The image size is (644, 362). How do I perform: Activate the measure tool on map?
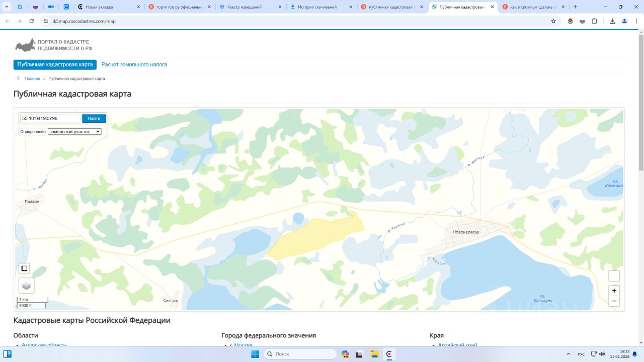coord(24,268)
